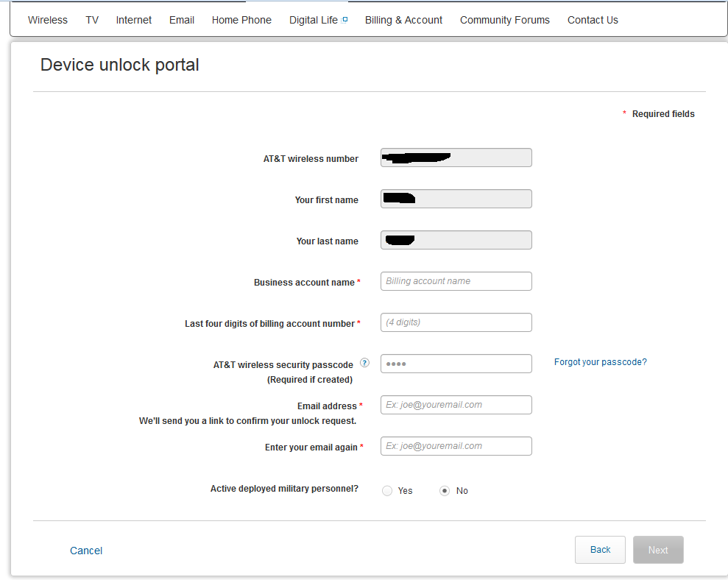Open the TV menu item
The width and height of the screenshot is (728, 580).
click(x=92, y=20)
